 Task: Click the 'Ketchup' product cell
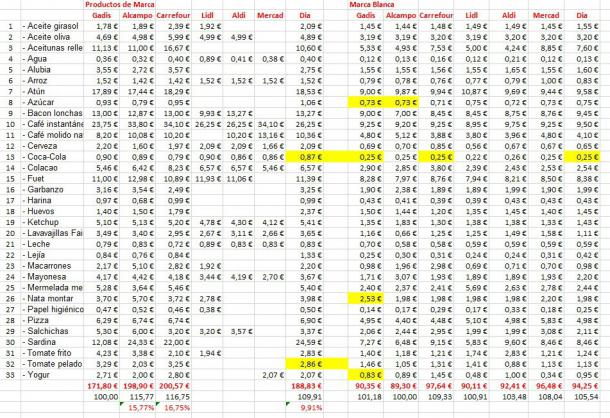pos(52,222)
